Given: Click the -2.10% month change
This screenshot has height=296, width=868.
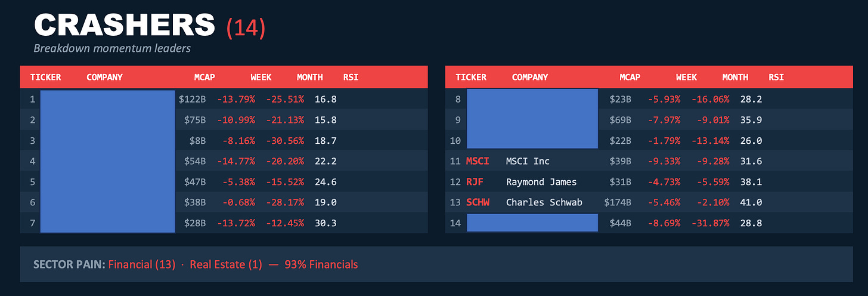Looking at the screenshot, I should (713, 202).
